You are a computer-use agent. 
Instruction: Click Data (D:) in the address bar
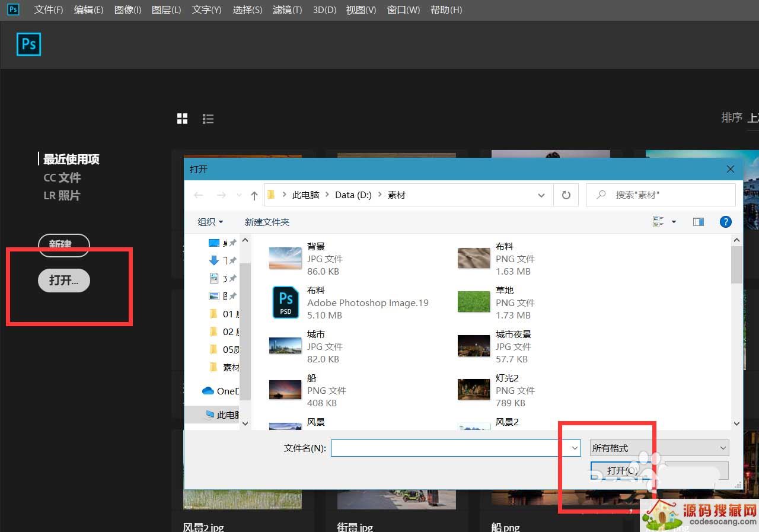click(353, 195)
